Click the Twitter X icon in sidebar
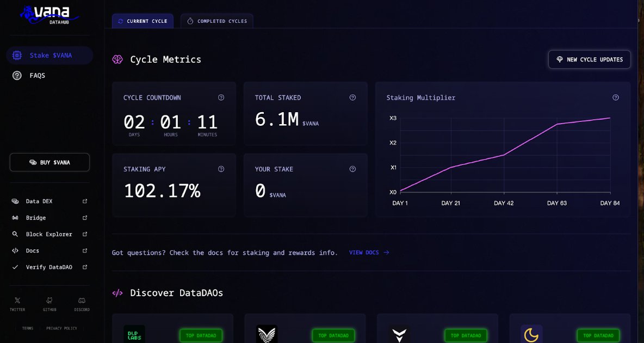This screenshot has width=644, height=343. 17,301
